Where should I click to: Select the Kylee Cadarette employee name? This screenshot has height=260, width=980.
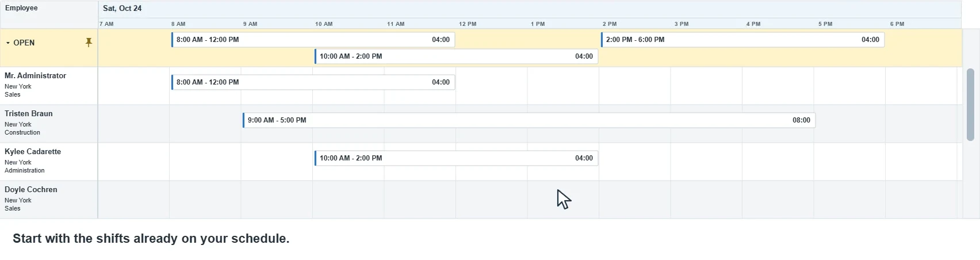click(33, 152)
